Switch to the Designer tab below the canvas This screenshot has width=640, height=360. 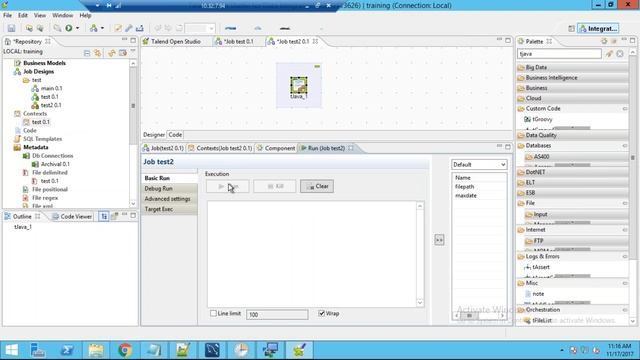click(154, 135)
